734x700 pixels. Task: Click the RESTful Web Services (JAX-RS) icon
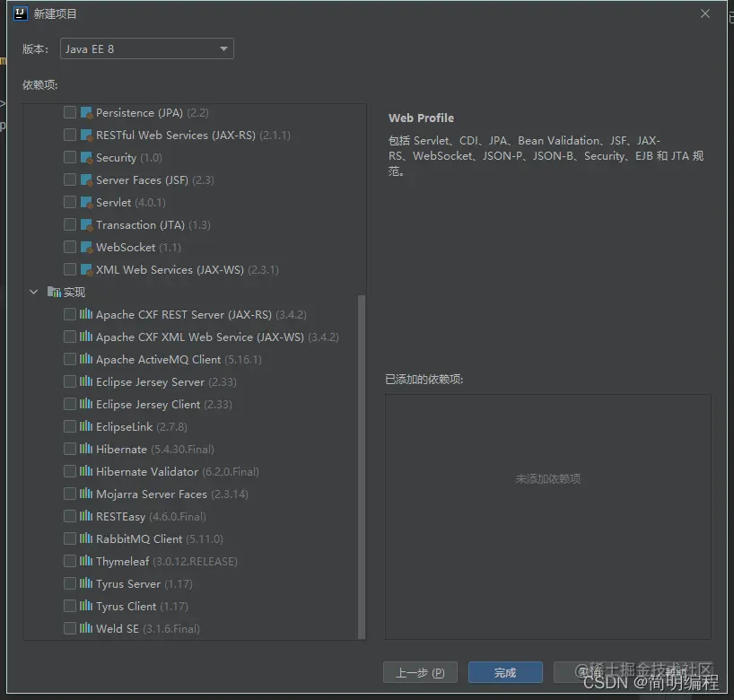[x=86, y=136]
